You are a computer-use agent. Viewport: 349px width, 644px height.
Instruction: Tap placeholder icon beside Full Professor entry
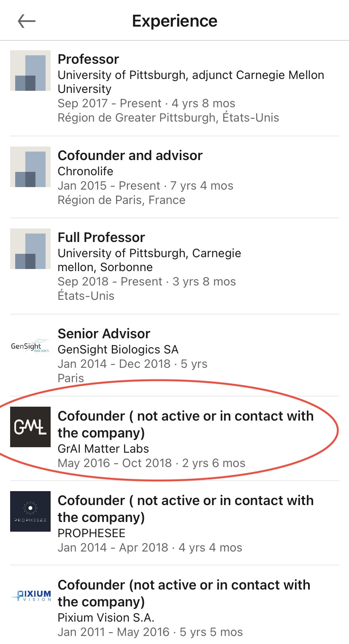point(30,249)
